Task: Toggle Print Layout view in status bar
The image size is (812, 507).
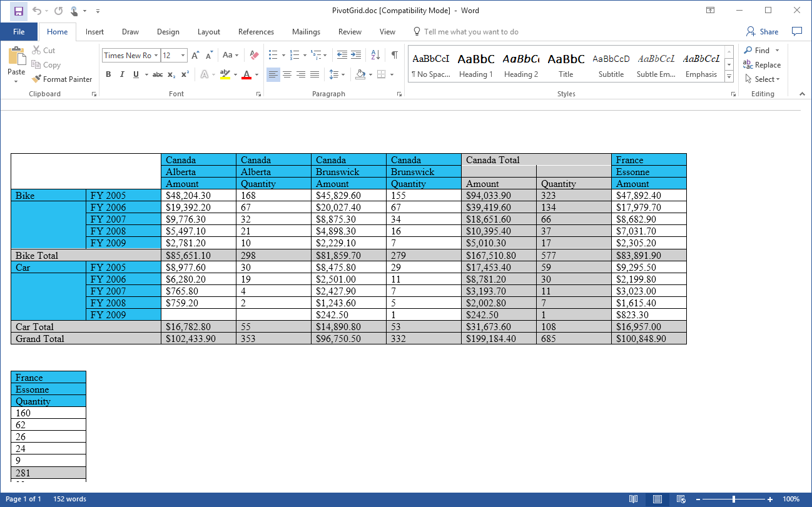Action: 657,499
